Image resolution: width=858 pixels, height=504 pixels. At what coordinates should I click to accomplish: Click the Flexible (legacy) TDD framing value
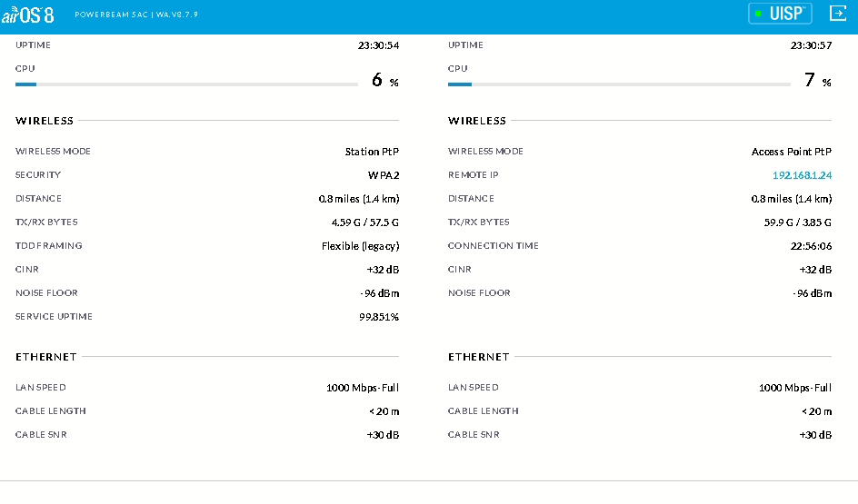pos(360,246)
